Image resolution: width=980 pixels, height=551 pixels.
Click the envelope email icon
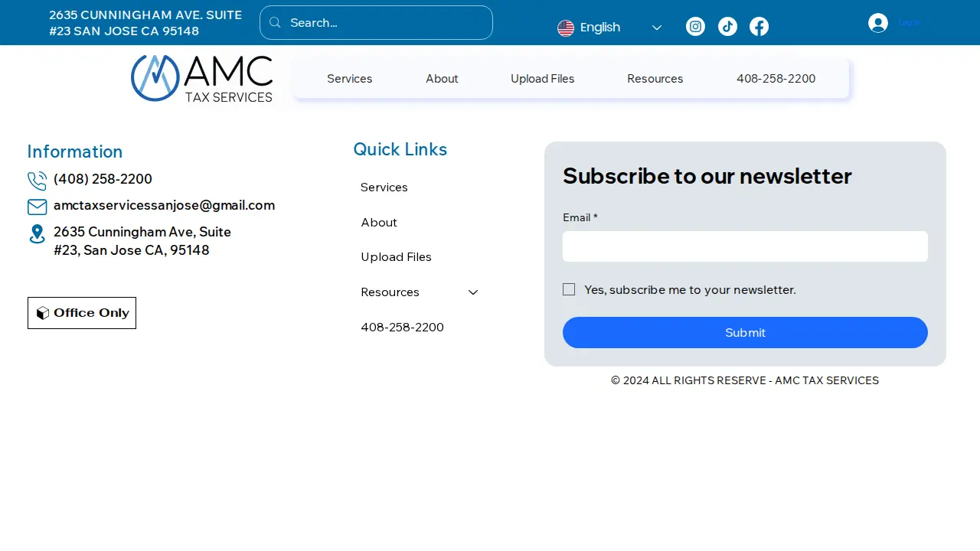tap(37, 207)
